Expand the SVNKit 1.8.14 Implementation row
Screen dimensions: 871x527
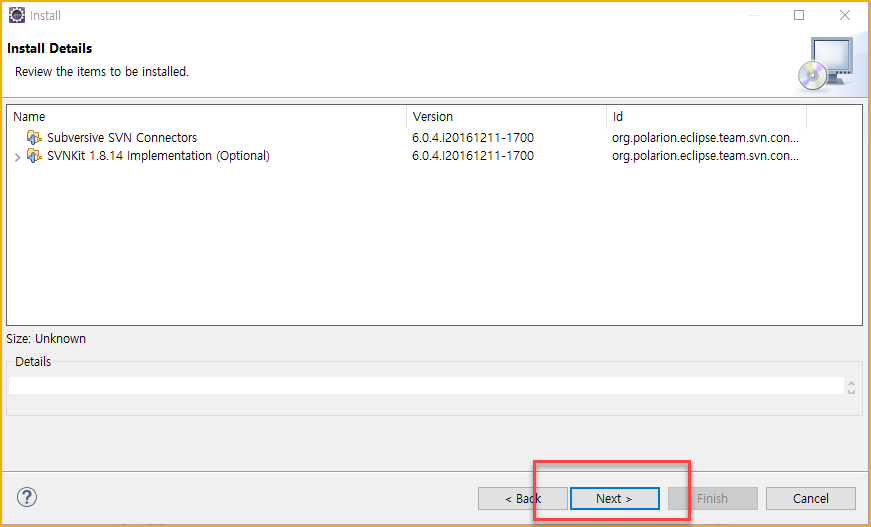click(17, 157)
